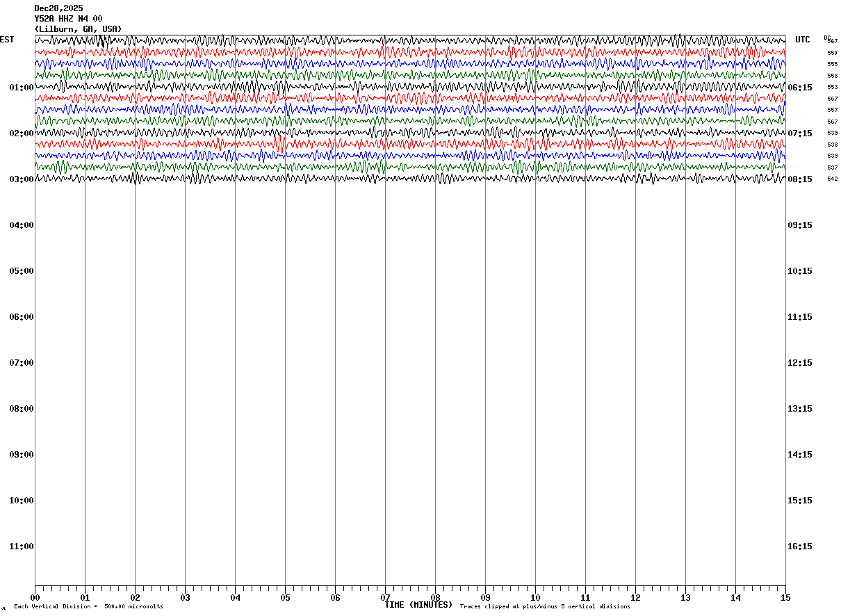
Task: Click the 07 minute tick label
Action: [x=385, y=598]
